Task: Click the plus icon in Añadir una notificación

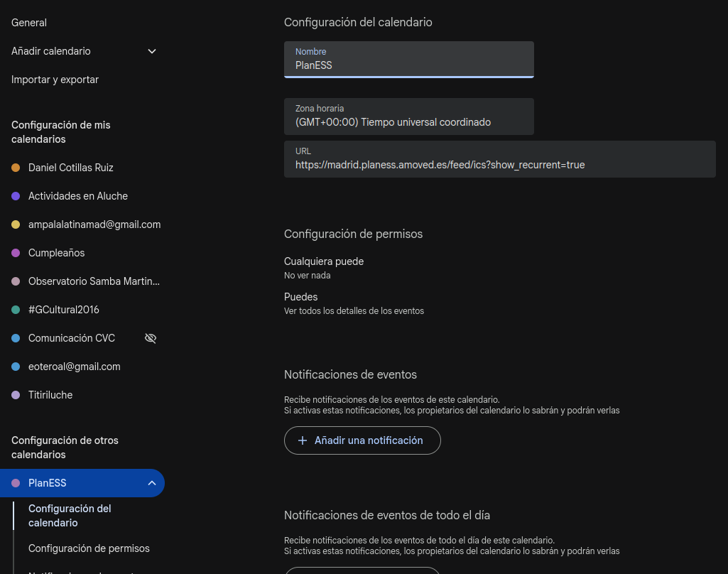Action: (302, 440)
